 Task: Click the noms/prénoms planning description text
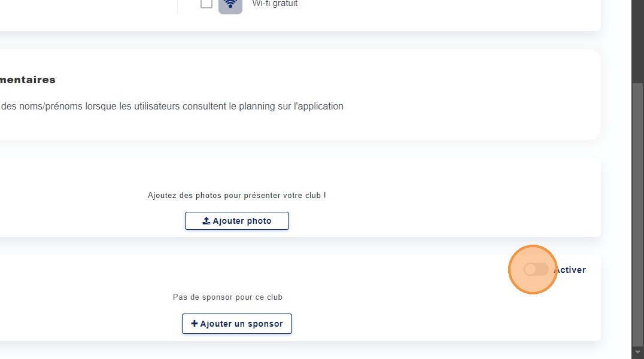172,107
